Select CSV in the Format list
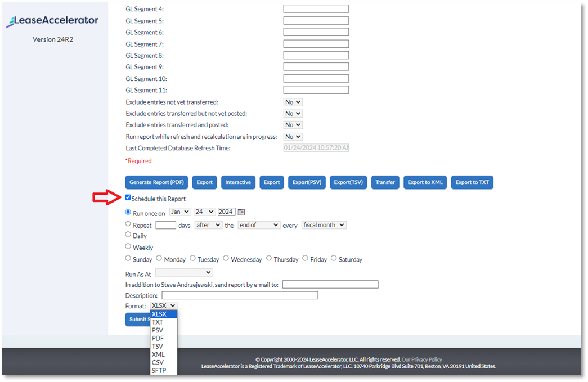This screenshot has width=588, height=382. pos(164,362)
